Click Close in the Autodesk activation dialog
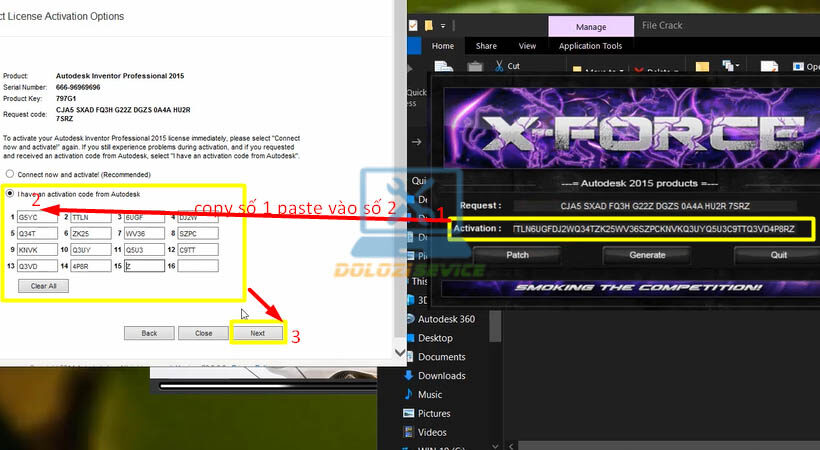The image size is (820, 450). (x=203, y=333)
